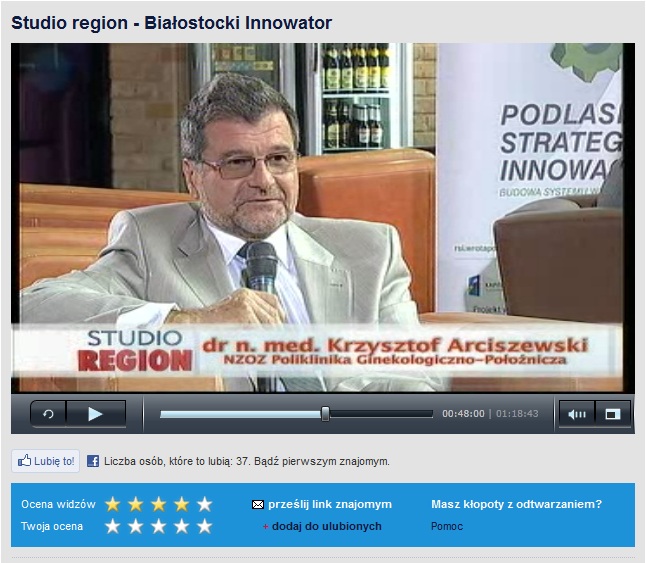The width and height of the screenshot is (646, 563).
Task: Click the Lubię to! like button
Action: click(x=45, y=461)
